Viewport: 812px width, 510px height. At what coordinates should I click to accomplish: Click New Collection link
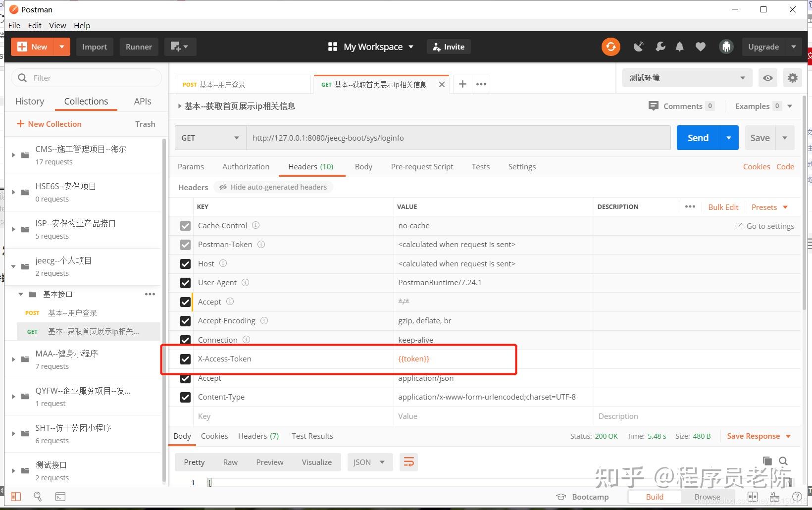coord(49,124)
